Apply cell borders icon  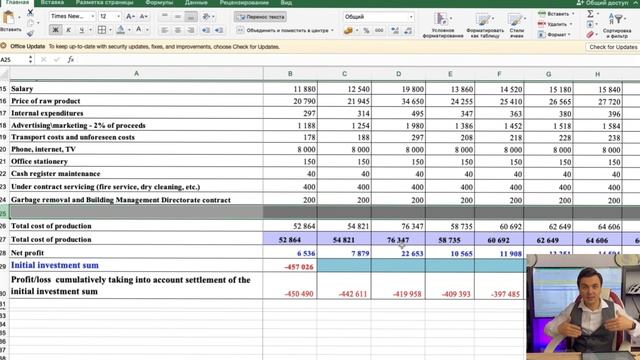(x=102, y=30)
